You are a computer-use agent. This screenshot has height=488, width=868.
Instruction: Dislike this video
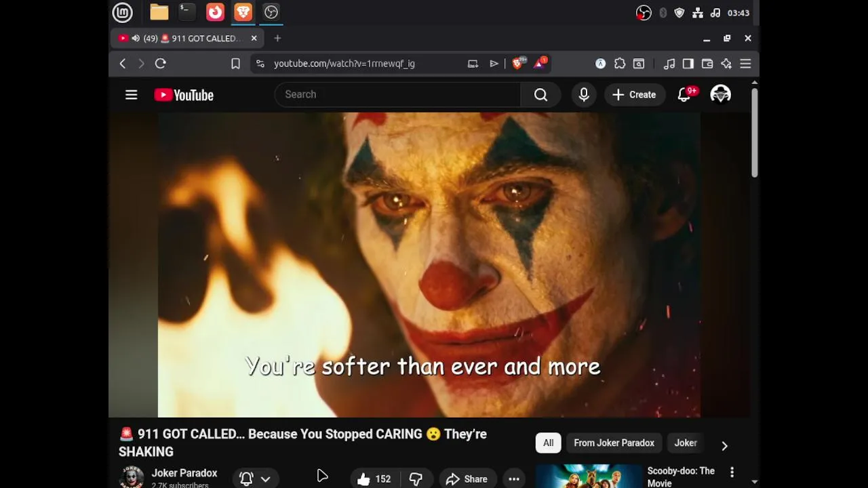click(416, 479)
